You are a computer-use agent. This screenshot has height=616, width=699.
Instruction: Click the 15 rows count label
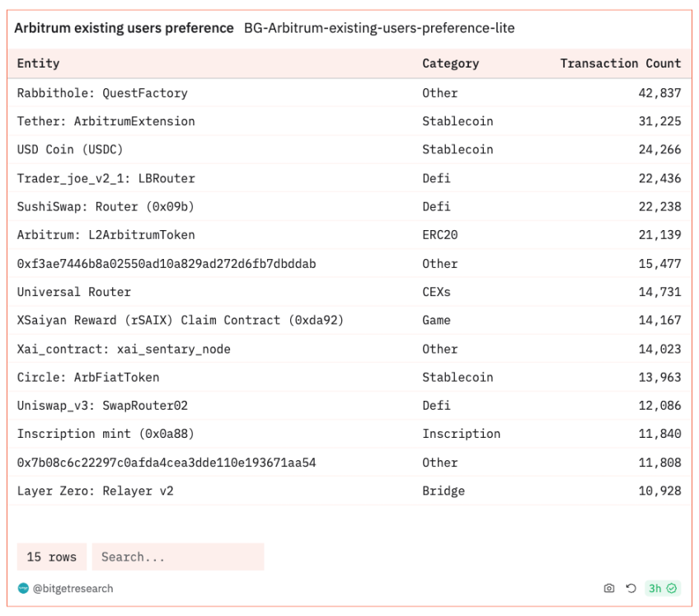(x=51, y=557)
